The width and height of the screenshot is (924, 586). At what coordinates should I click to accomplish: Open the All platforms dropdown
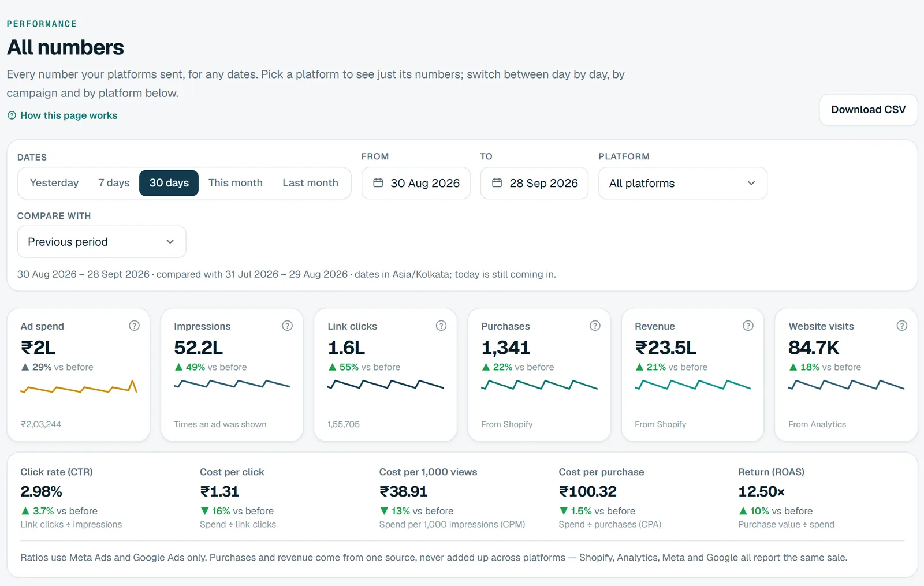pos(683,183)
